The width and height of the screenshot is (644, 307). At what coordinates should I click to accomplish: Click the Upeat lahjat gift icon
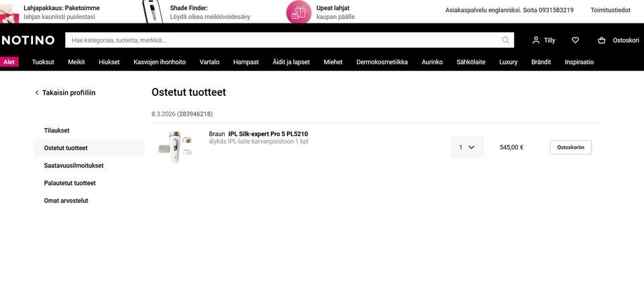298,12
